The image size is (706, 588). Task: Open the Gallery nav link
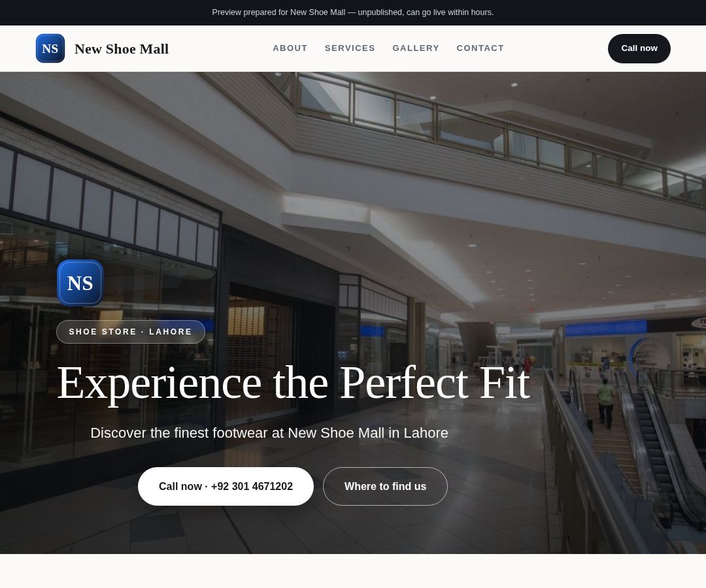pos(416,48)
